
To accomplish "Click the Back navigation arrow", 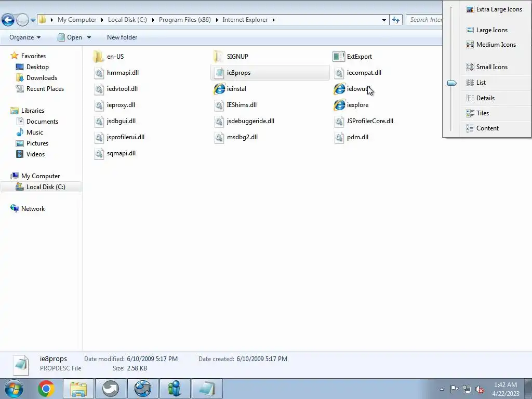I will [8, 20].
